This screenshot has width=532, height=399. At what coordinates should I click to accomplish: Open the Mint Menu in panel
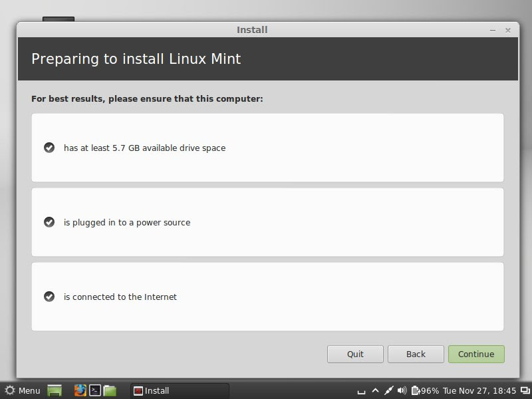23,390
